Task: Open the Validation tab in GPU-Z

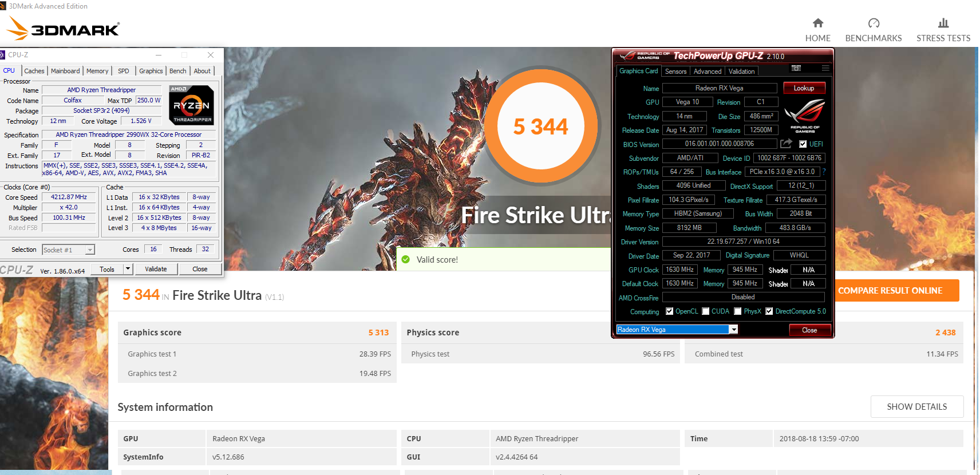Action: [742, 72]
